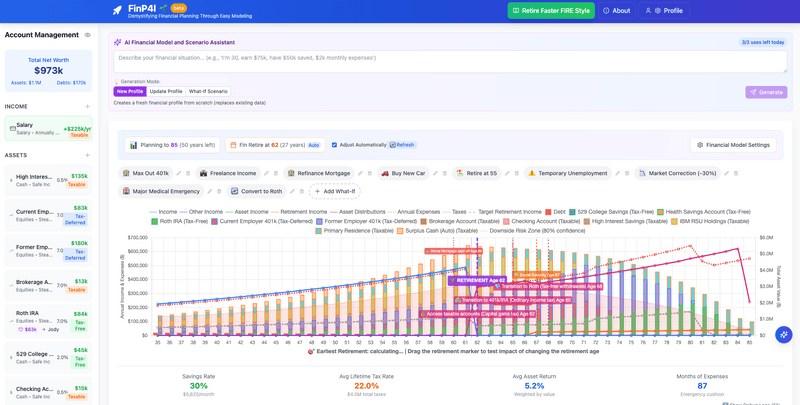Toggle the Market Correction (-30%) what-if chip
The width and height of the screenshot is (800, 405).
click(678, 173)
